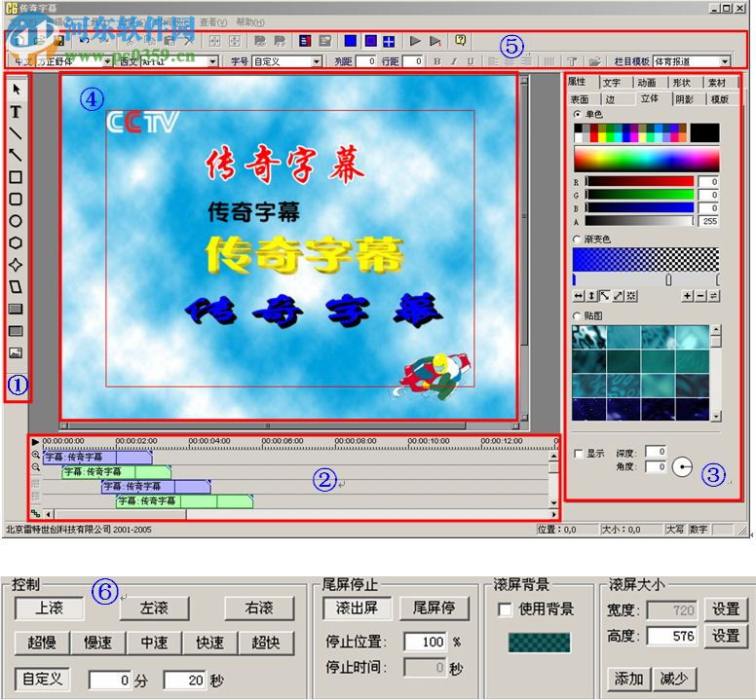
Task: Select the four-point star tool
Action: (16, 265)
